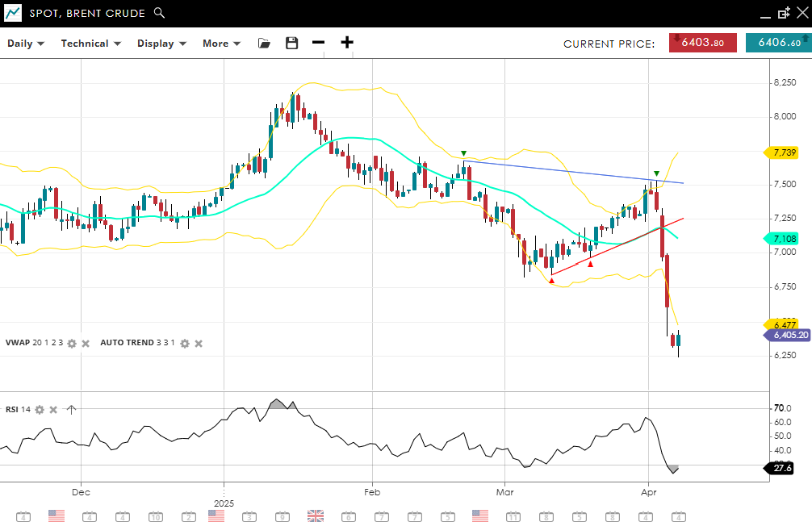
Task: Save the chart with the floppy disk icon
Action: pos(291,44)
